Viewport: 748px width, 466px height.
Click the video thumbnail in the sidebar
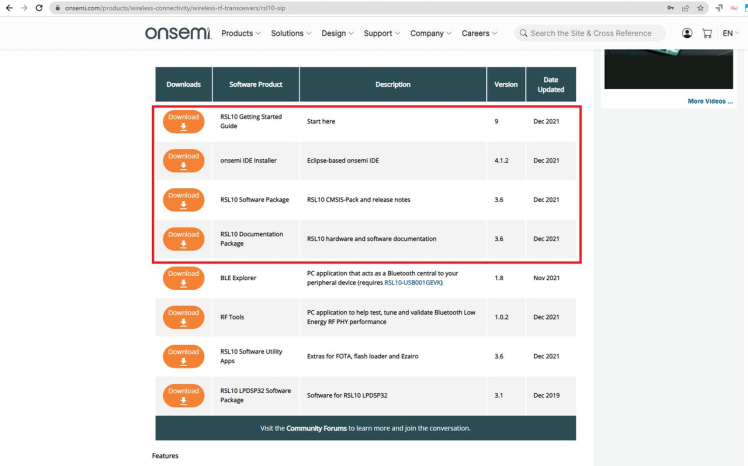point(668,69)
